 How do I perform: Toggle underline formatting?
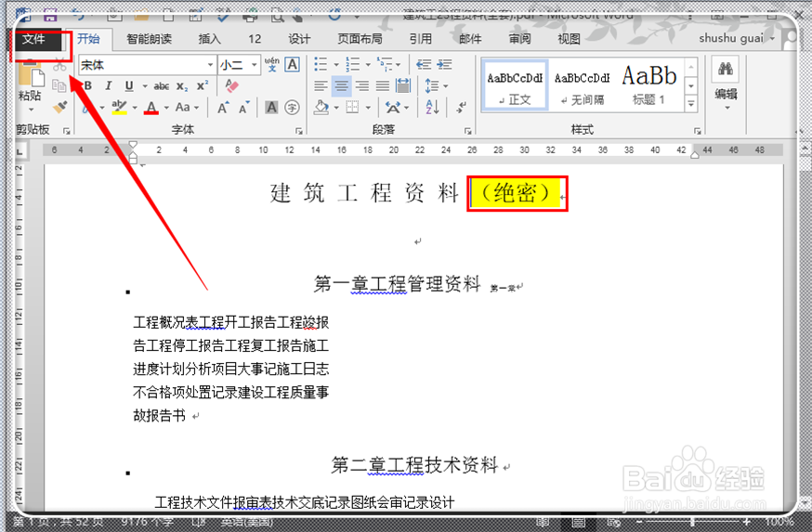(x=129, y=86)
